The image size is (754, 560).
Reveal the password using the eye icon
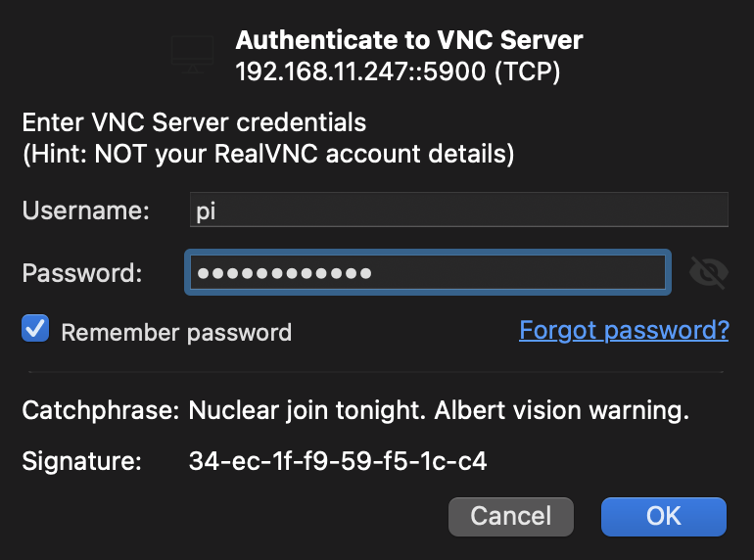pos(708,272)
